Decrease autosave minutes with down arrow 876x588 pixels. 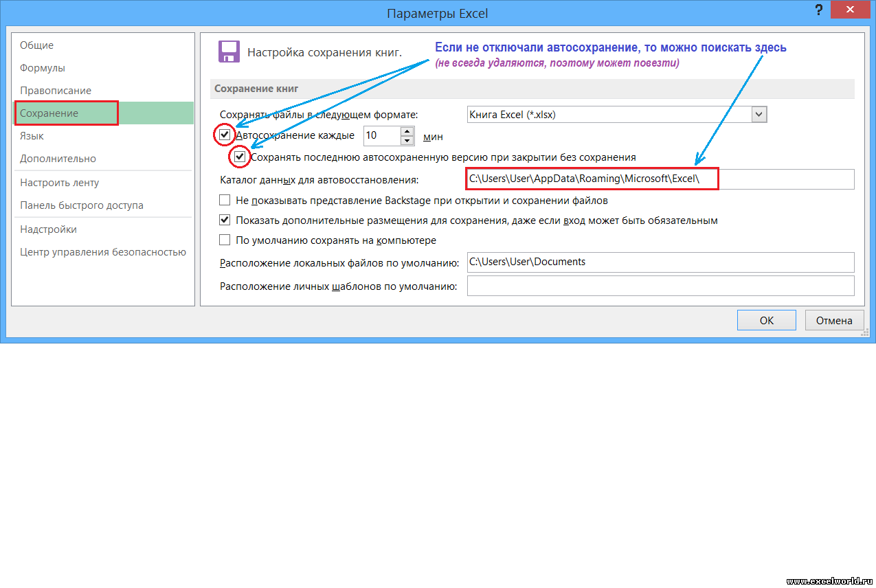407,141
